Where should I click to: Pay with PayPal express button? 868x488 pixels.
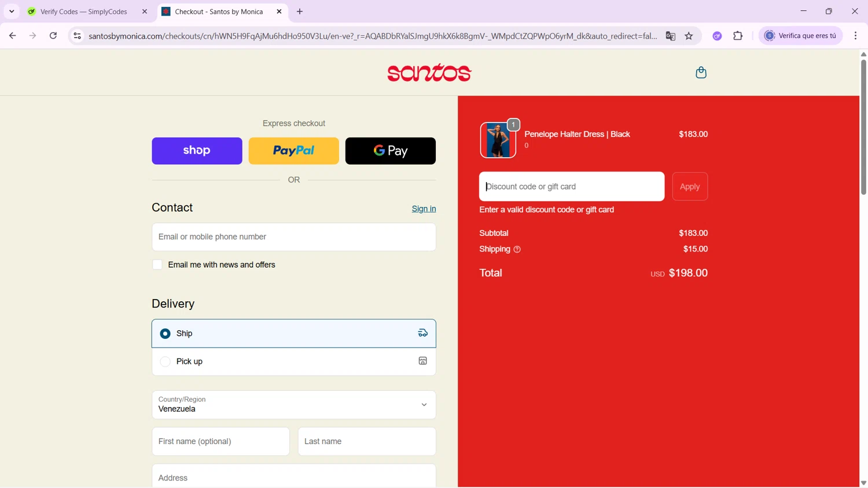tap(294, 151)
